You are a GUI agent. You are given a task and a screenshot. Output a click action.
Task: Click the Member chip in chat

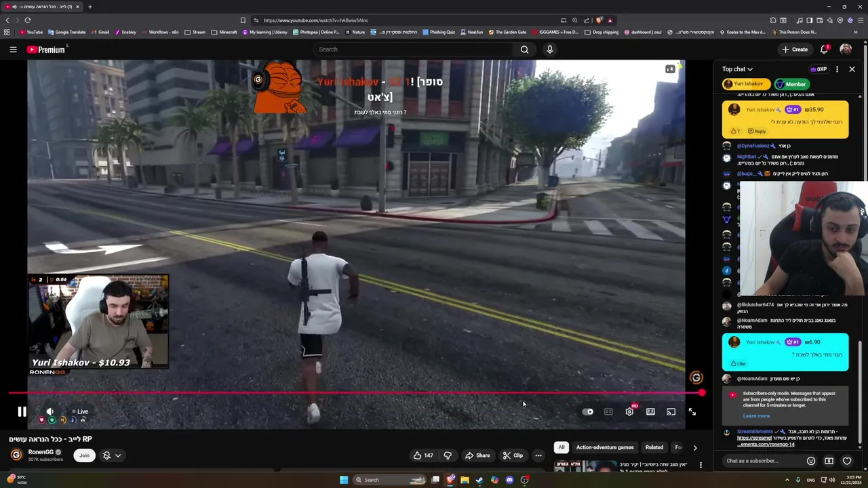click(x=791, y=84)
